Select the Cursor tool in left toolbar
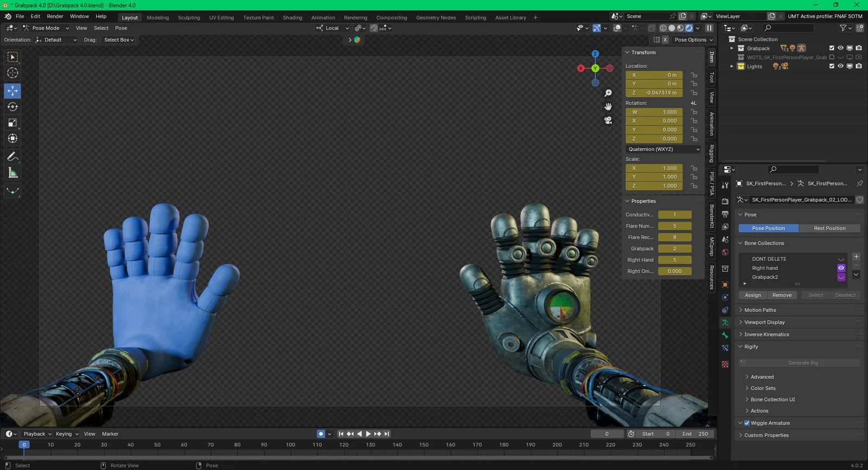The width and height of the screenshot is (868, 470). (12, 73)
